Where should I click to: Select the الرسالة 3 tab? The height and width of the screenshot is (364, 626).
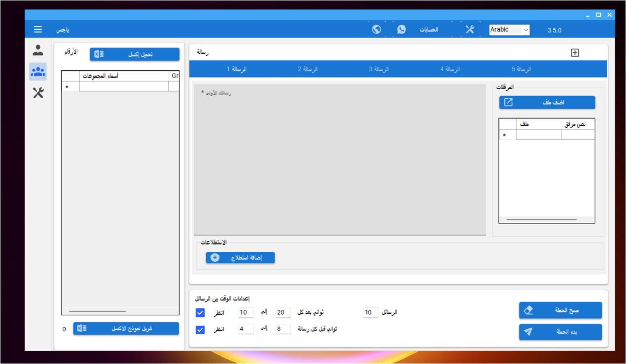point(379,69)
